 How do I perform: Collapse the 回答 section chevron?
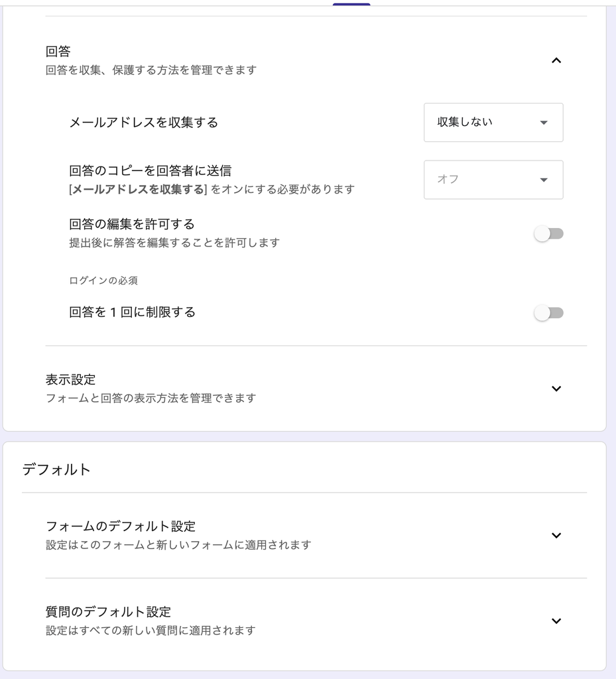(x=556, y=60)
